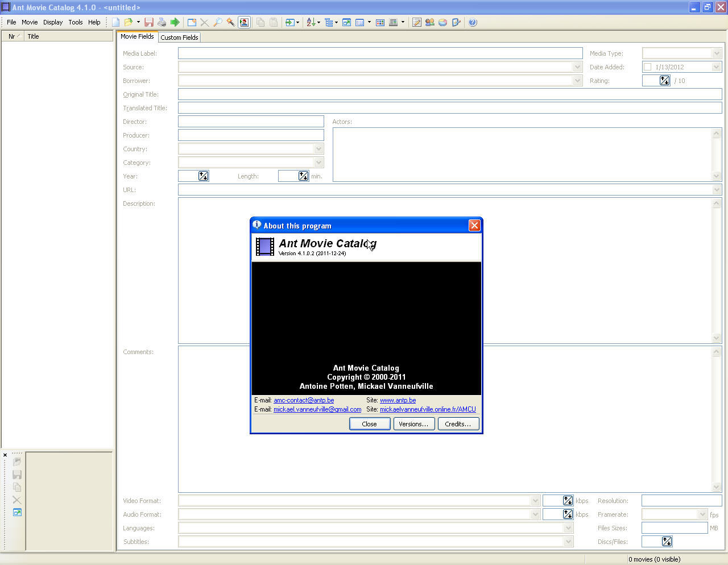The height and width of the screenshot is (565, 728).
Task: Click the picture window icon in bottom-left panel
Action: (x=17, y=513)
